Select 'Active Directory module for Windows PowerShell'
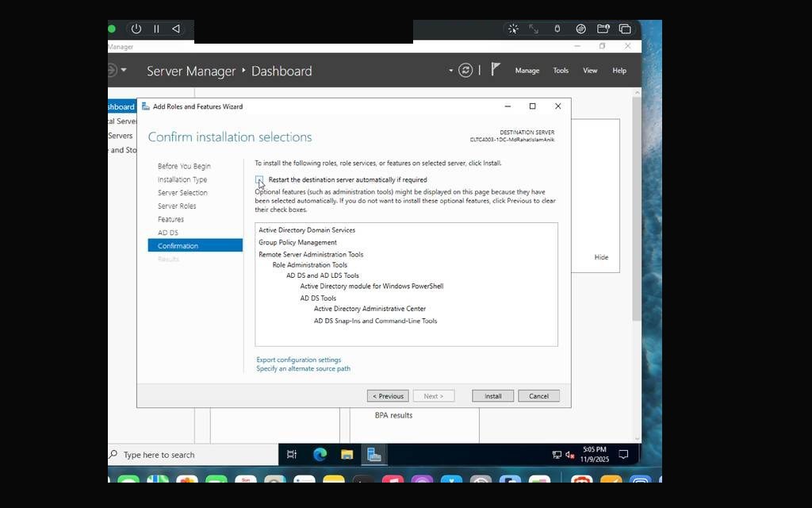The height and width of the screenshot is (508, 812). pyautogui.click(x=372, y=286)
